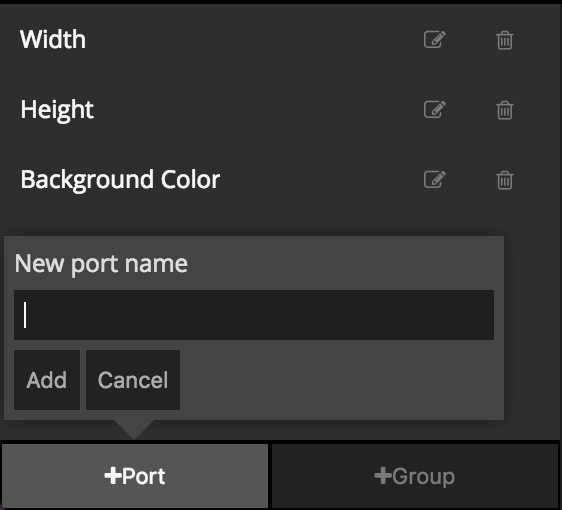Click the popover arrow above +Port
The height and width of the screenshot is (510, 562).
(134, 429)
